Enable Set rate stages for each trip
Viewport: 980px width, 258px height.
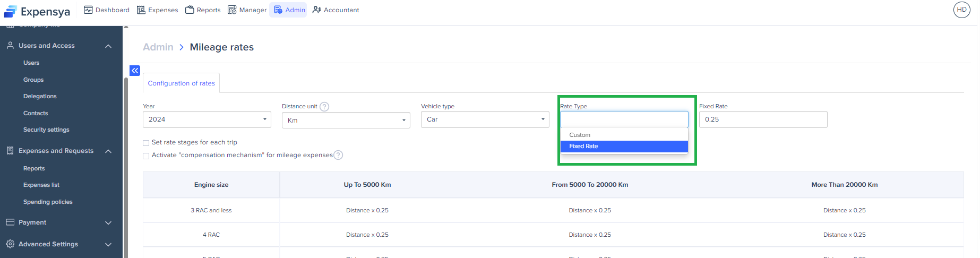pos(146,143)
